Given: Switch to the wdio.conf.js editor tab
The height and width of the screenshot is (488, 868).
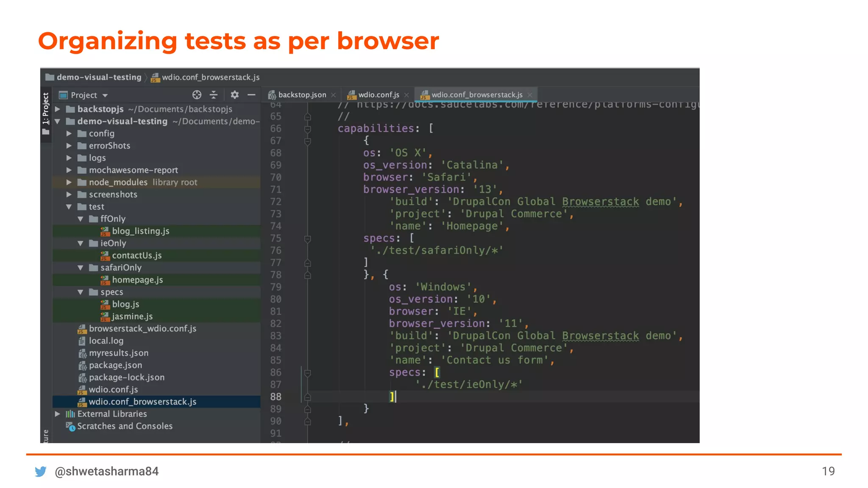Looking at the screenshot, I should (378, 95).
